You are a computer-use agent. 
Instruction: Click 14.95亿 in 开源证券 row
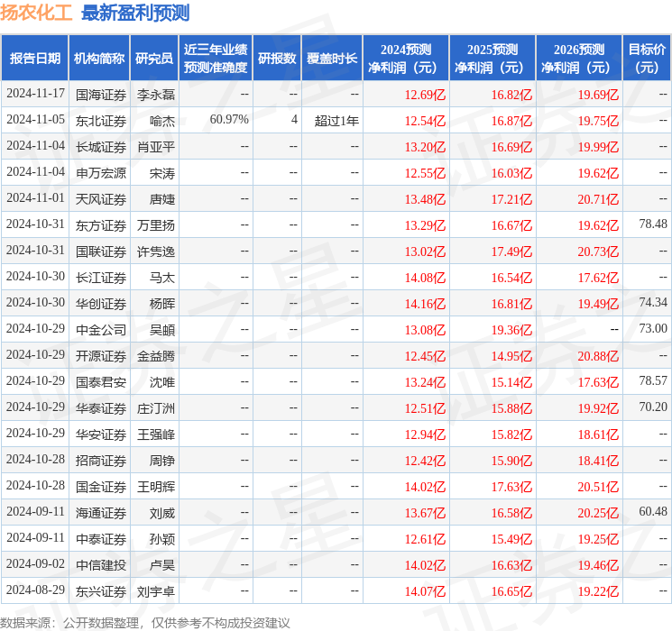[511, 356]
